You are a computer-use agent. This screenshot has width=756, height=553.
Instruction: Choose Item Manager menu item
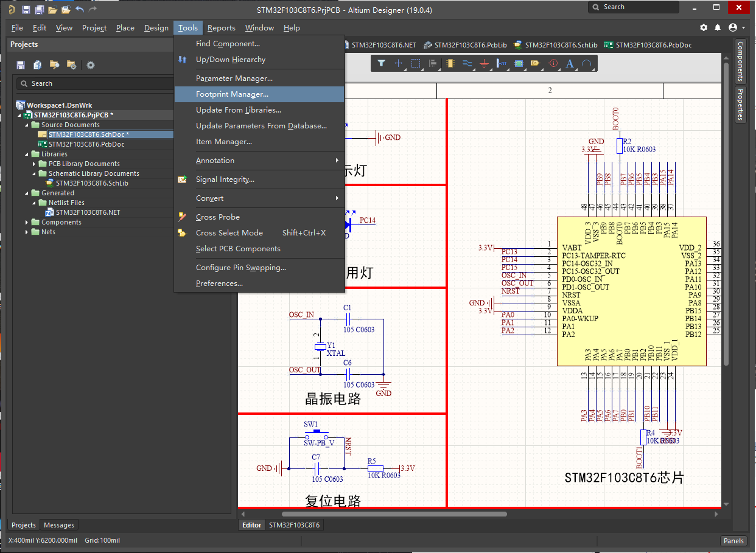(x=259, y=142)
